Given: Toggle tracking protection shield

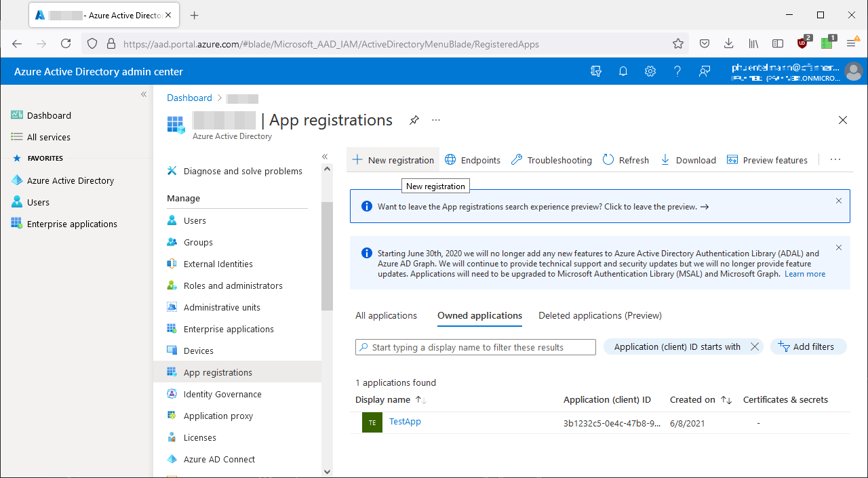Looking at the screenshot, I should (92, 43).
